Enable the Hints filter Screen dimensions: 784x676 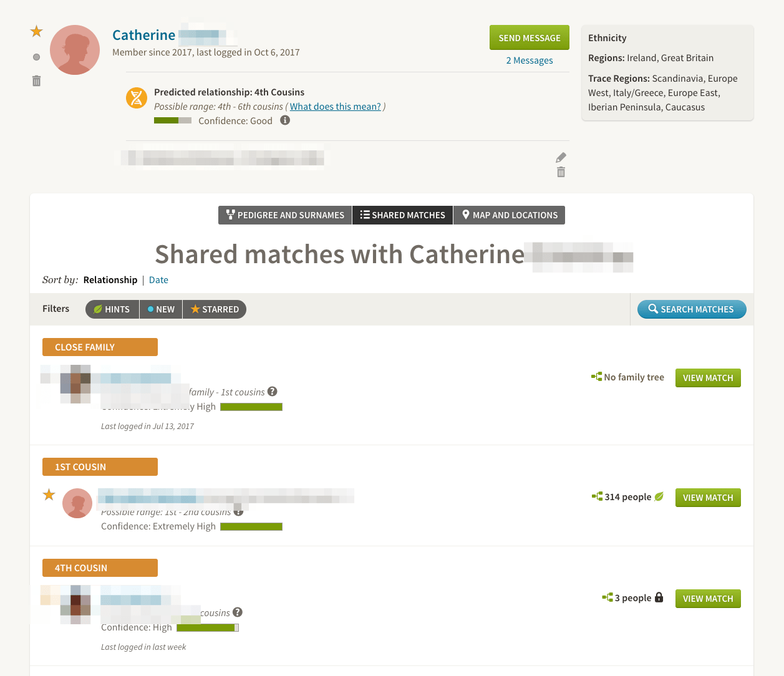click(x=112, y=309)
